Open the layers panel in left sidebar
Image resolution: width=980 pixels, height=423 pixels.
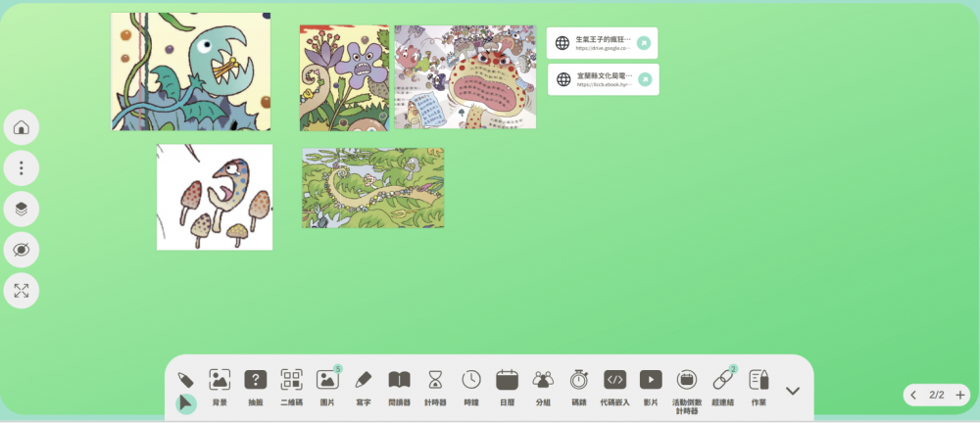click(22, 208)
